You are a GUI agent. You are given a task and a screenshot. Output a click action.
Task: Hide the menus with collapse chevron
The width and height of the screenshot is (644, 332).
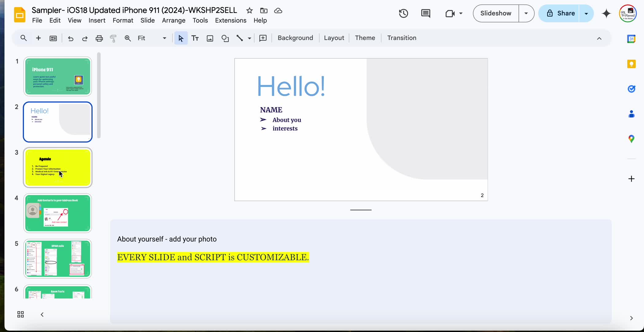coord(599,38)
